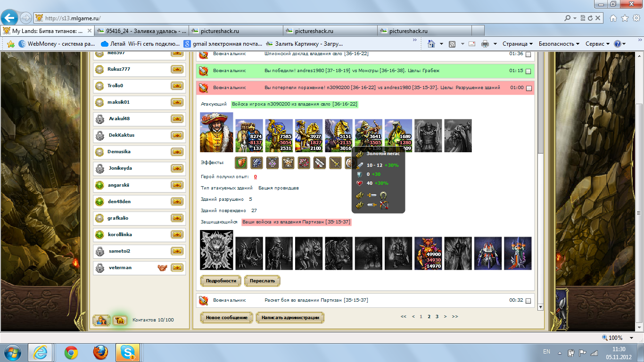This screenshot has height=362, width=644.
Task: Tick the checkbox for the 01:00 defeat message
Action: tap(528, 88)
